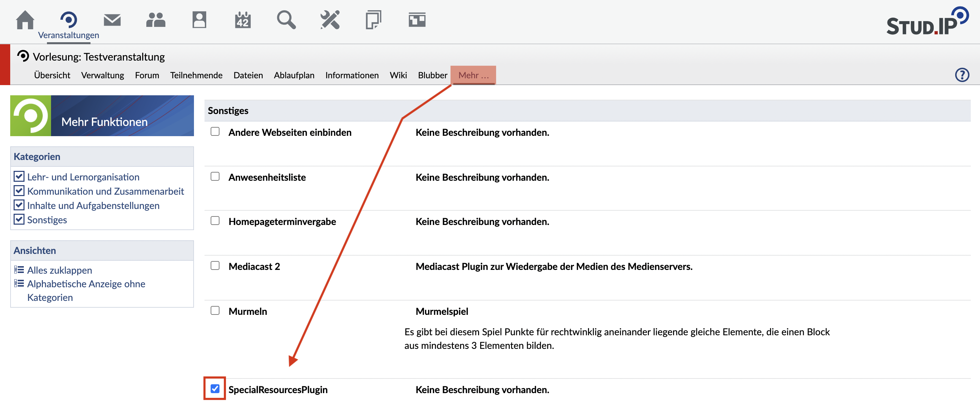Open the profile person icon
The height and width of the screenshot is (420, 980).
tap(199, 20)
